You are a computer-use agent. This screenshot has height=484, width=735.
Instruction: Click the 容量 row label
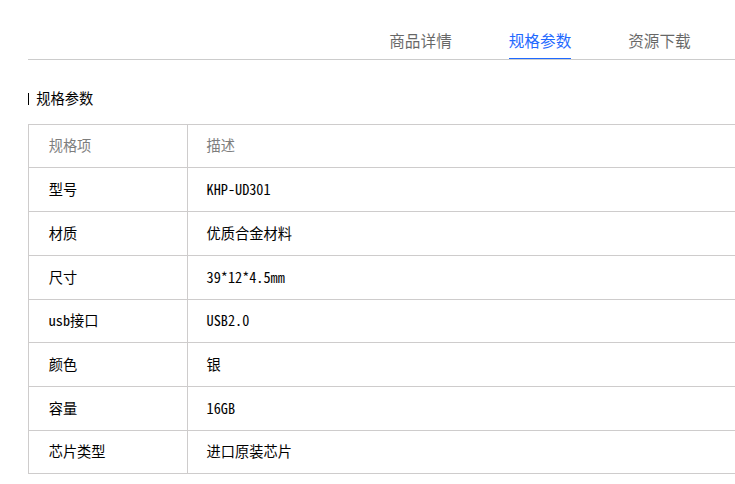63,409
